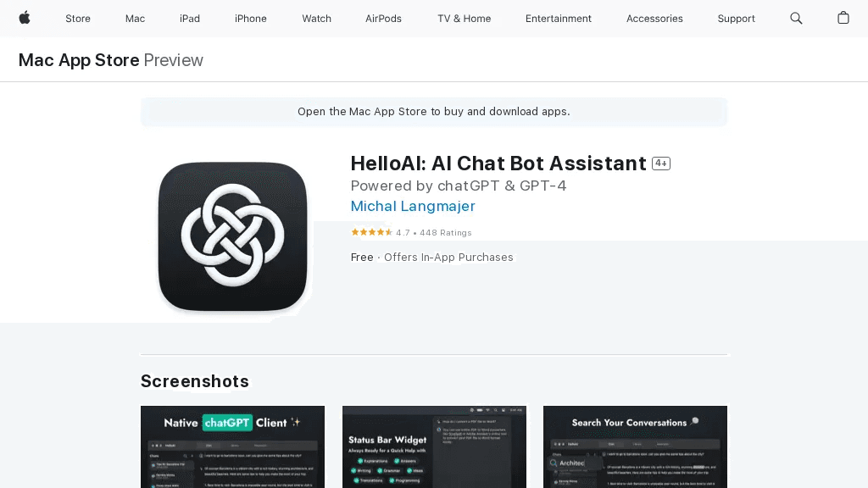Click the 'Offers In-App Purchases' text
The width and height of the screenshot is (868, 488).
pos(448,258)
